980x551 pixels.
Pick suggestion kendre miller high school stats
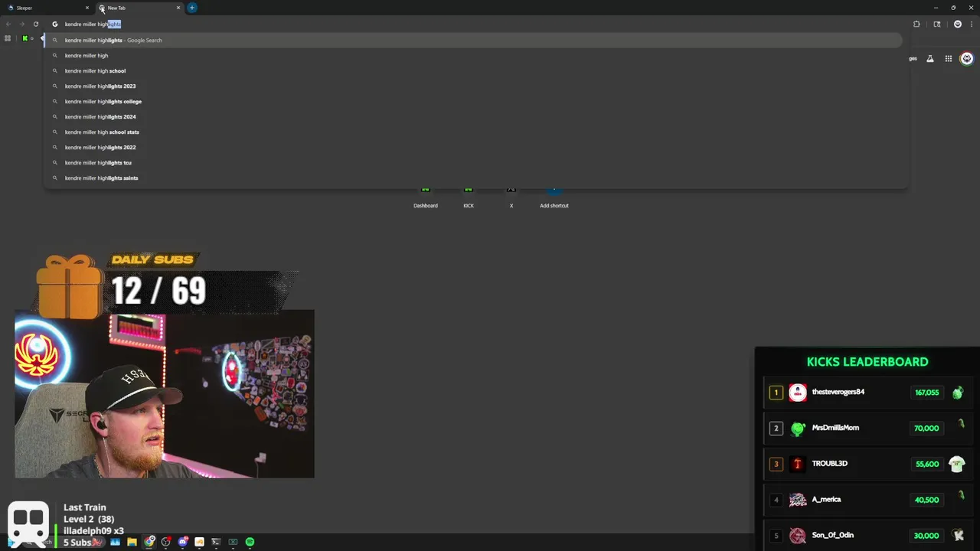pyautogui.click(x=475, y=132)
